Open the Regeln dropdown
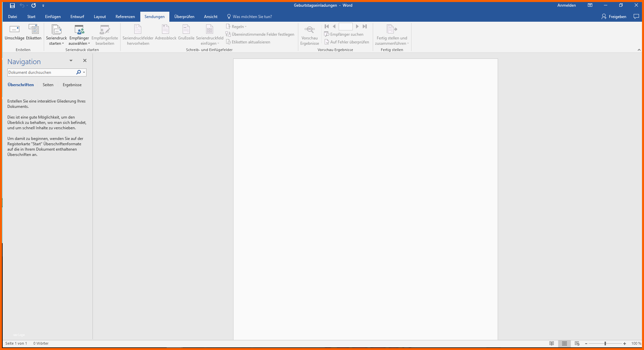This screenshot has width=644, height=350. click(236, 27)
